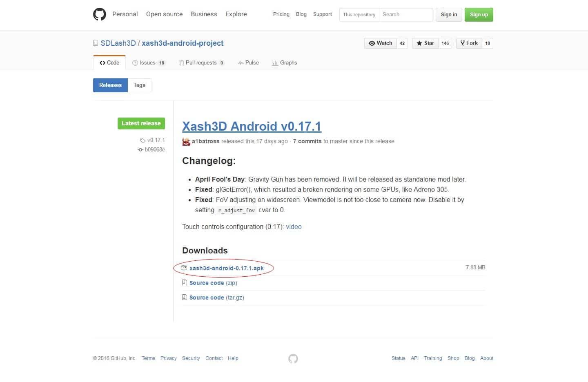The width and height of the screenshot is (588, 382).
Task: Focus the repository Search field
Action: (405, 15)
